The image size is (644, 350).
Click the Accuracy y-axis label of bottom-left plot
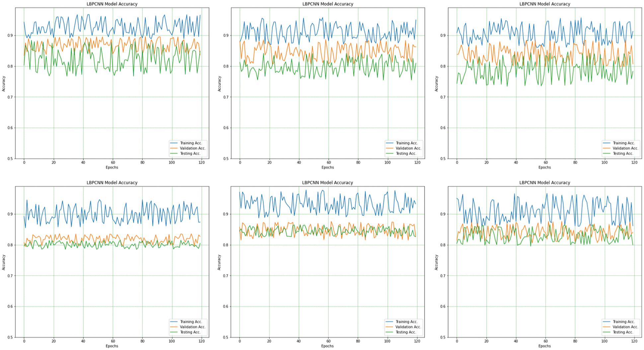[4, 262]
